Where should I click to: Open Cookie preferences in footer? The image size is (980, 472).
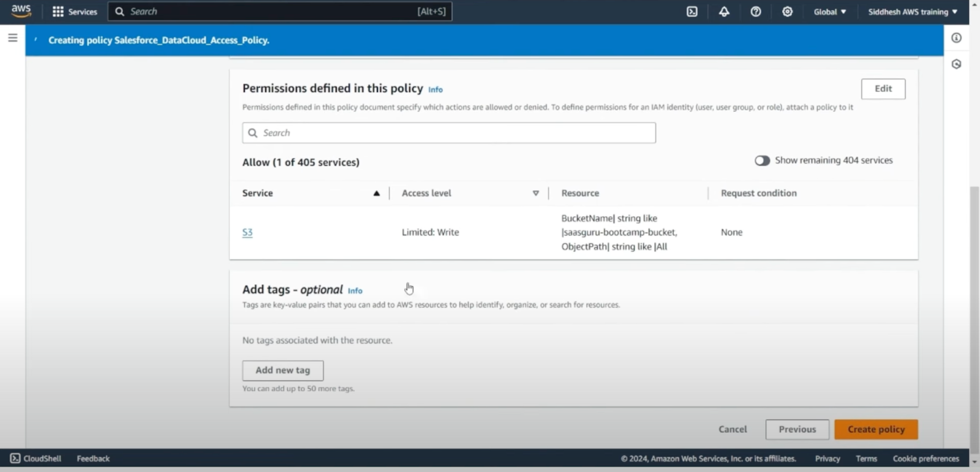point(926,459)
